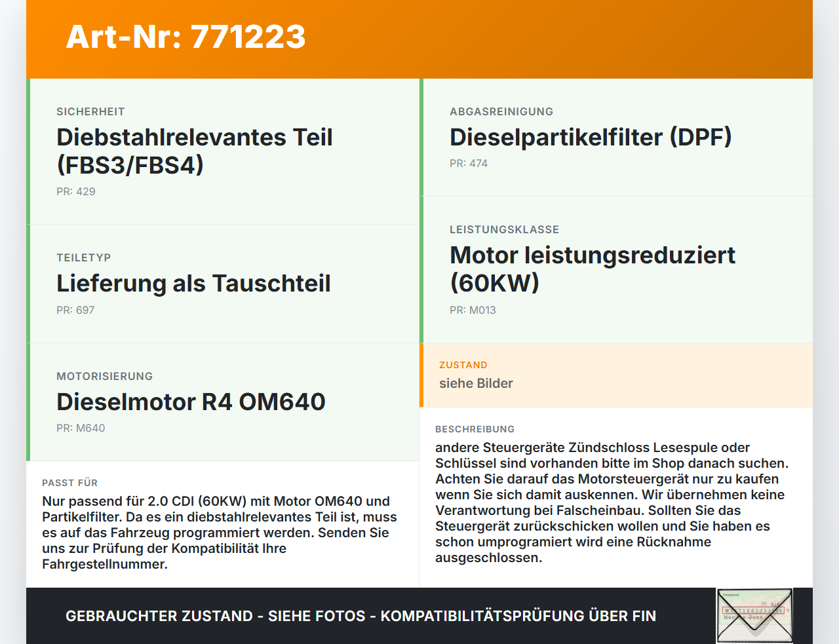Click the SICHERHEIT label
Viewport: 839px width, 644px height.
pos(90,112)
